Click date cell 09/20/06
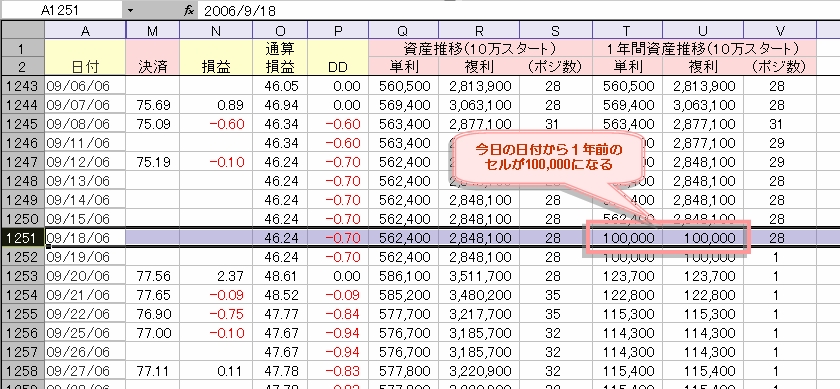 (85, 276)
